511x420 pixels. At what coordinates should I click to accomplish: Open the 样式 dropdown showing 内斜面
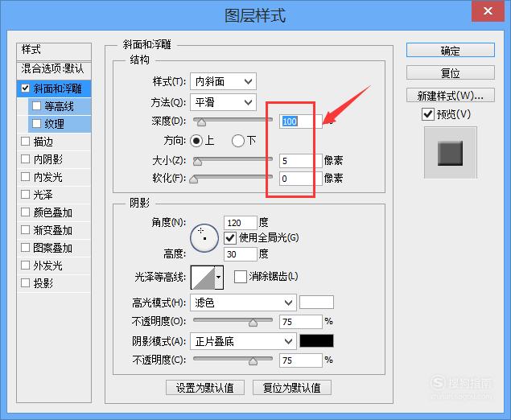[223, 81]
